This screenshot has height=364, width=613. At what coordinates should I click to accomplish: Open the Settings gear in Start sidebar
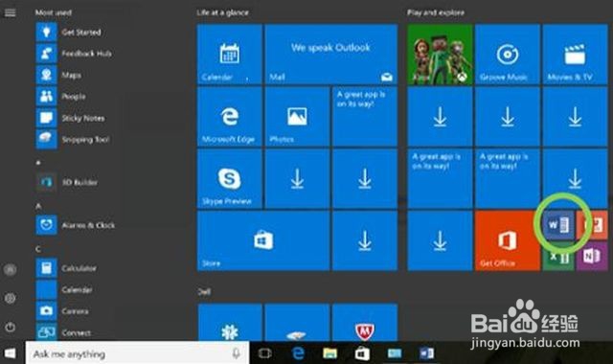[x=10, y=298]
